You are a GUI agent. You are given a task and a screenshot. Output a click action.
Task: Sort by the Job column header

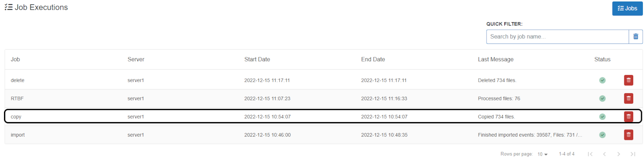tap(15, 59)
